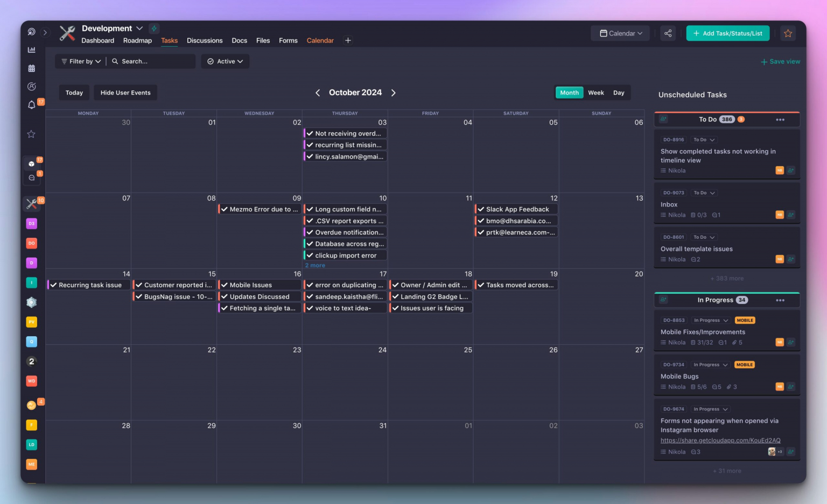Image resolution: width=827 pixels, height=504 pixels.
Task: Expand the Development project dropdown
Action: (139, 29)
